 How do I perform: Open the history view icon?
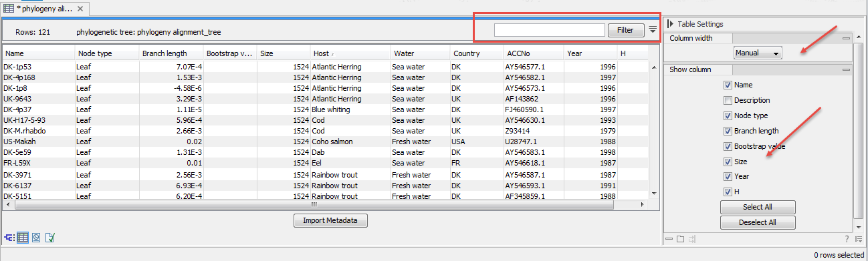pyautogui.click(x=36, y=237)
